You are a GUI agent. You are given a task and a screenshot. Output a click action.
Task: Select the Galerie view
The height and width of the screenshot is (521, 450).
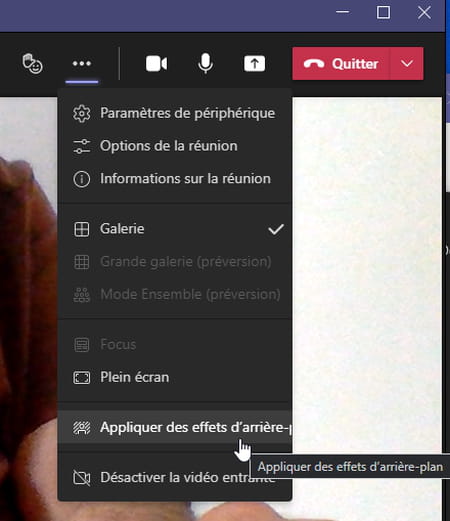point(175,229)
